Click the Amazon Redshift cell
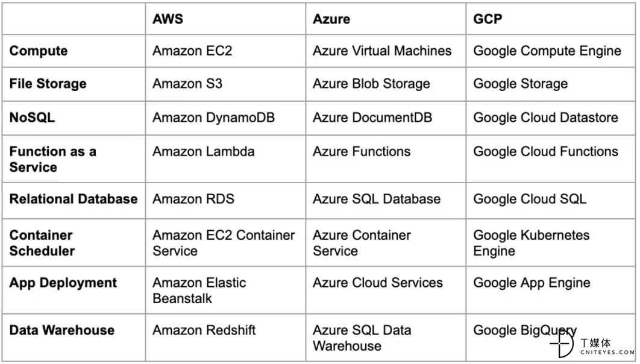The height and width of the screenshot is (364, 640). pos(225,337)
